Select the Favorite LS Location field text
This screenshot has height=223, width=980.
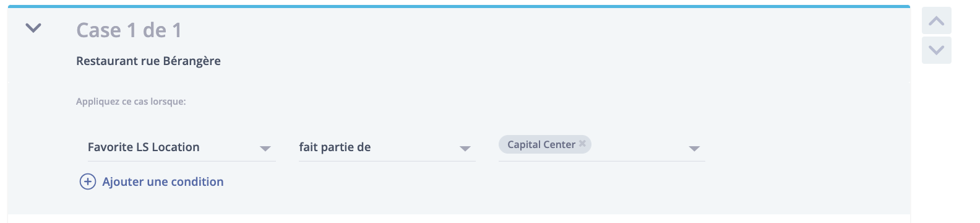coord(144,147)
